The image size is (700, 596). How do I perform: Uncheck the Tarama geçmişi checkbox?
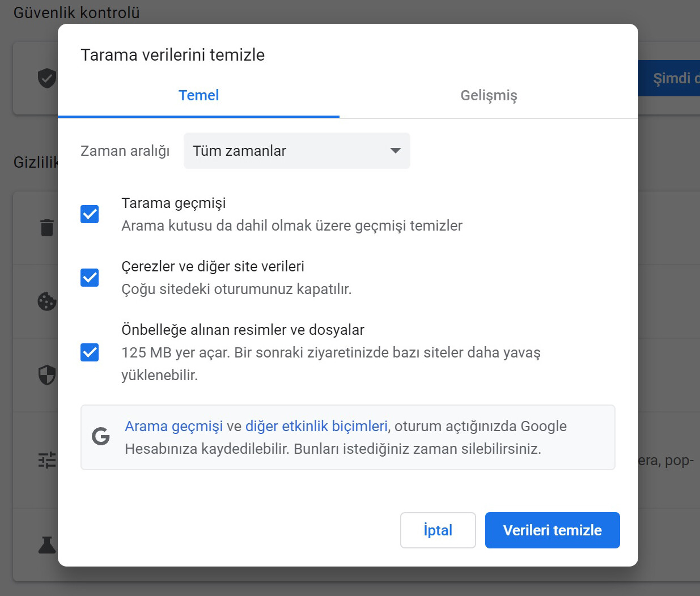(x=89, y=214)
